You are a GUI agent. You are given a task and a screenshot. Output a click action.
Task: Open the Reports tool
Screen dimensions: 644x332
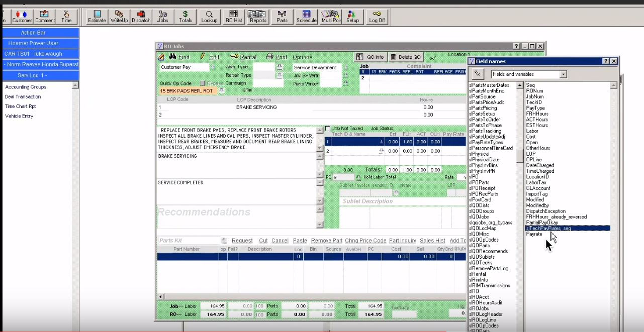pos(258,14)
